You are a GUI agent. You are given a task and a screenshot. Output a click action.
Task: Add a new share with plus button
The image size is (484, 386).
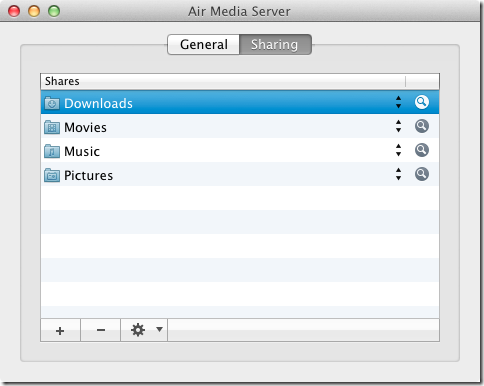point(60,330)
